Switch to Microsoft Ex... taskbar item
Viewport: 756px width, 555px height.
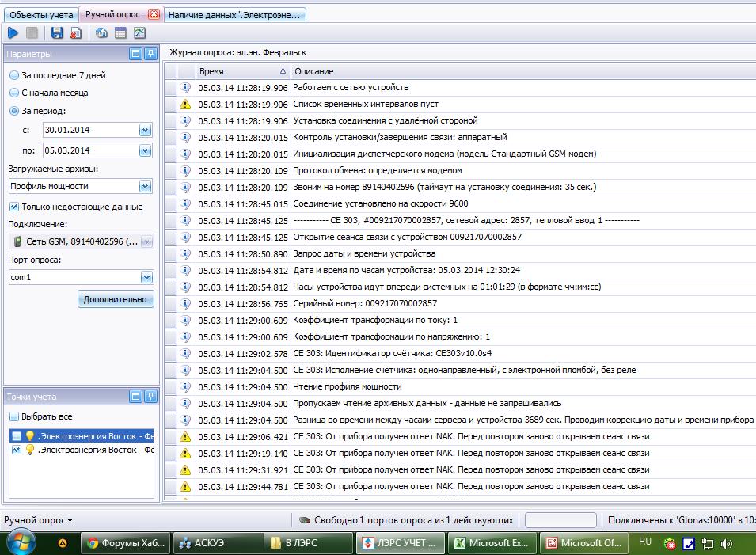[492, 543]
